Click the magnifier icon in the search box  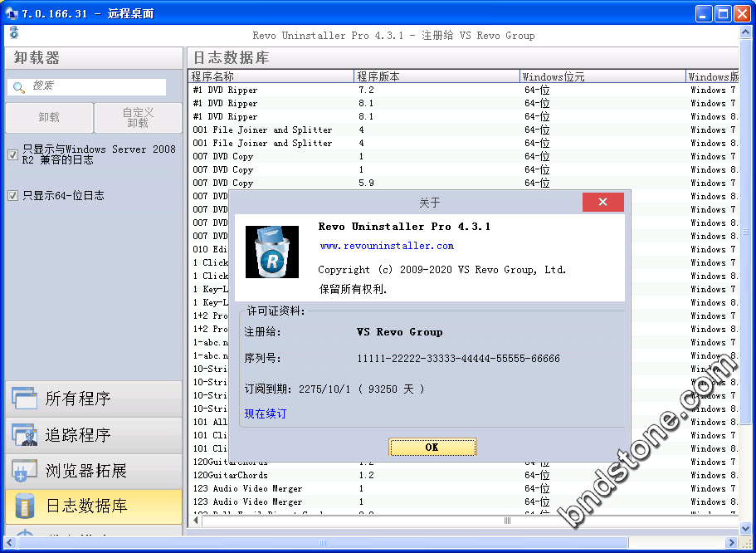(18, 87)
